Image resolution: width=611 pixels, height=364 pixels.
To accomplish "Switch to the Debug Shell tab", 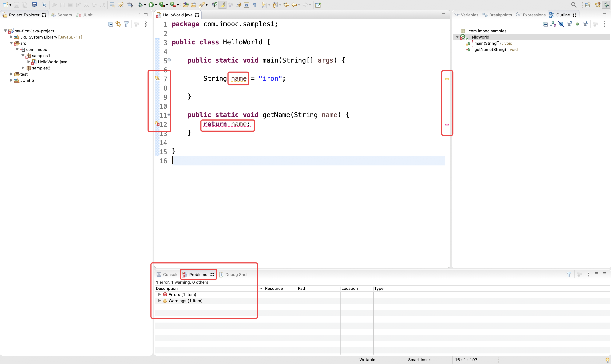I will [x=234, y=275].
